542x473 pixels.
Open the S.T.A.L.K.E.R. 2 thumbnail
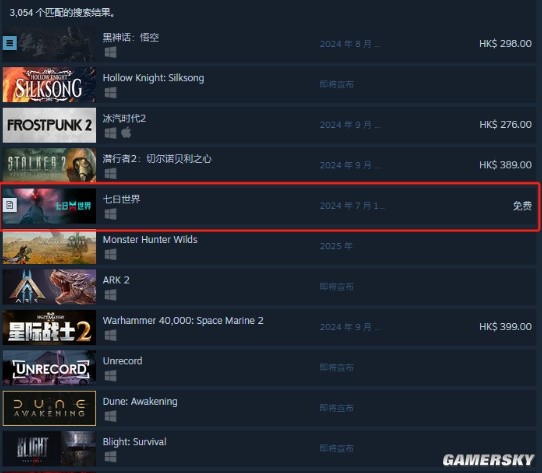tap(49, 165)
